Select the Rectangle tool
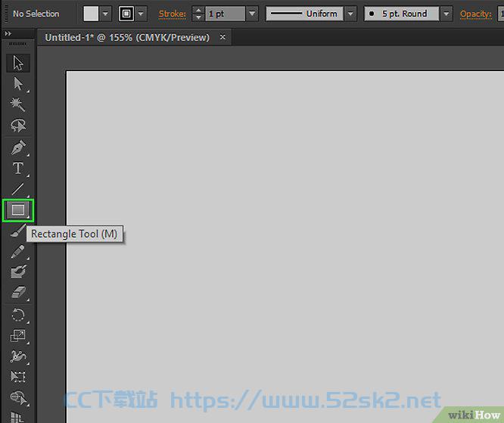This screenshot has width=504, height=423. pos(18,210)
